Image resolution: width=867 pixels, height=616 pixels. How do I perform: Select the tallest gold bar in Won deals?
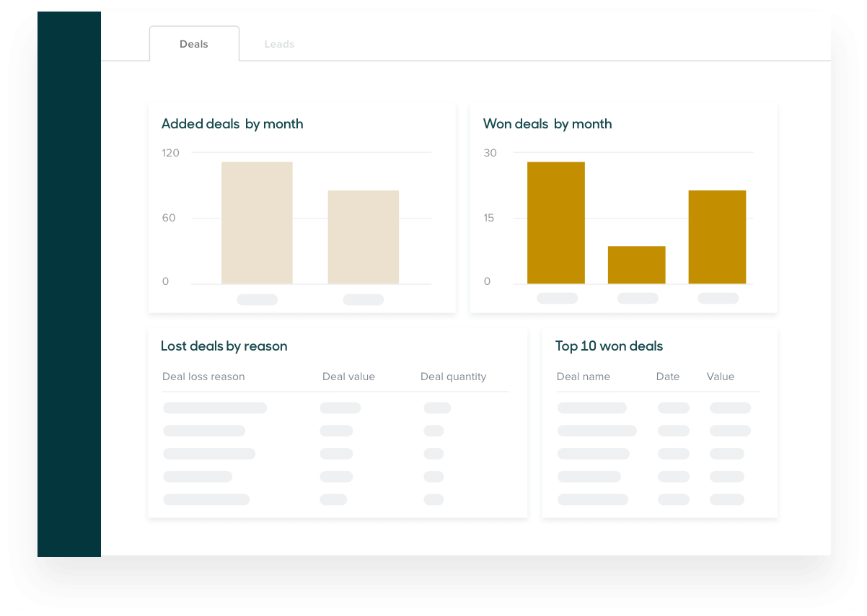(556, 223)
